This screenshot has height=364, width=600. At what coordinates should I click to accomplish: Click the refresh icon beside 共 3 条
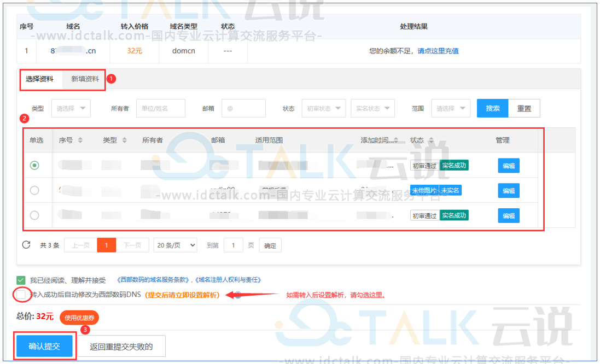point(26,245)
